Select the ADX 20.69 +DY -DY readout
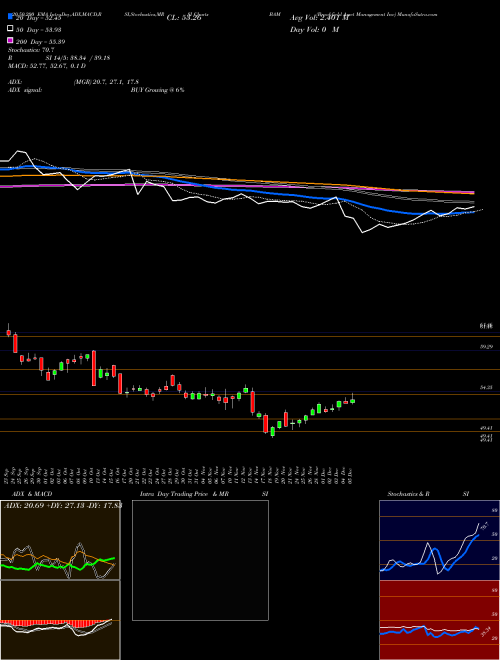 63,505
